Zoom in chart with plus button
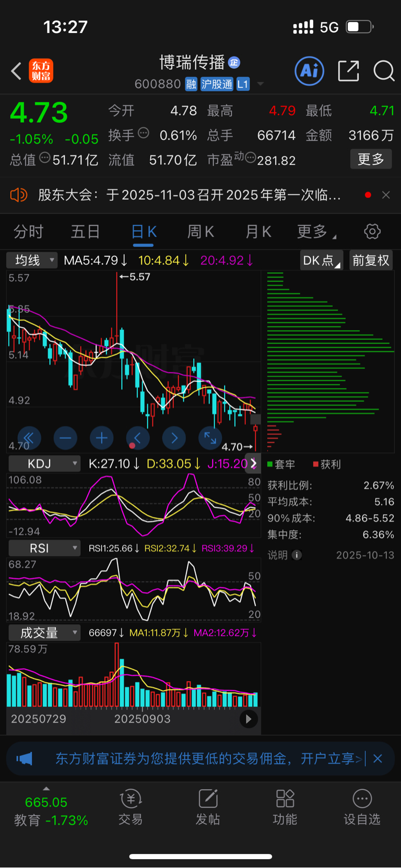 102,438
